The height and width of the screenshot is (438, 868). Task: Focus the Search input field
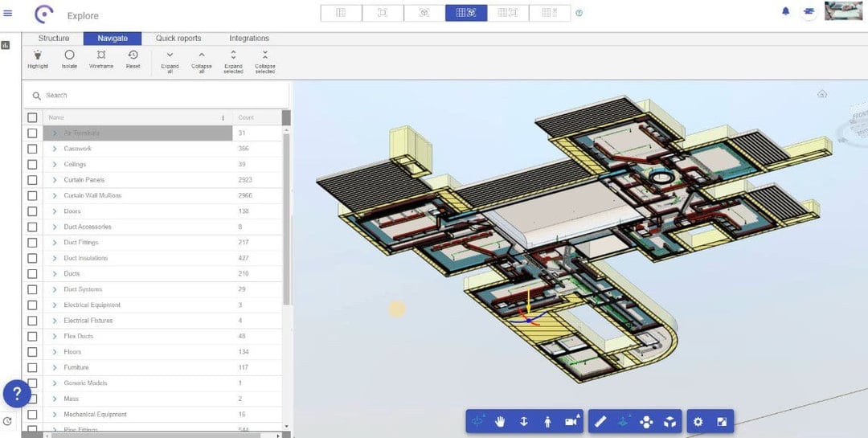[x=157, y=96]
